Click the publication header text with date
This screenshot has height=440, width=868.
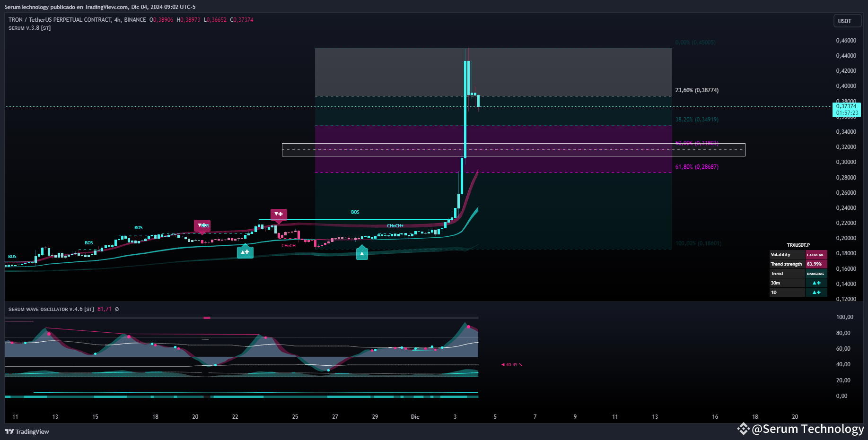[100, 7]
